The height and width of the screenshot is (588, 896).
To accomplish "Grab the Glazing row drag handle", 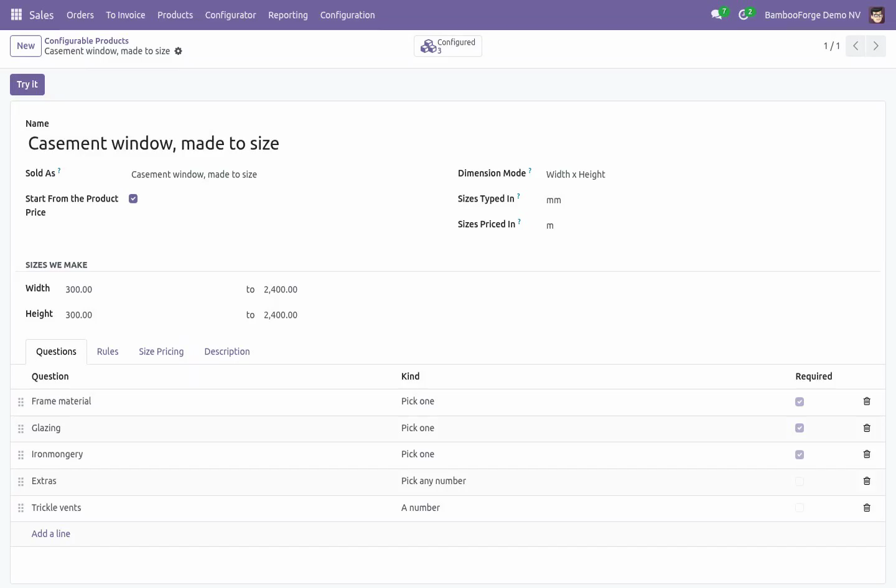I will click(x=21, y=429).
